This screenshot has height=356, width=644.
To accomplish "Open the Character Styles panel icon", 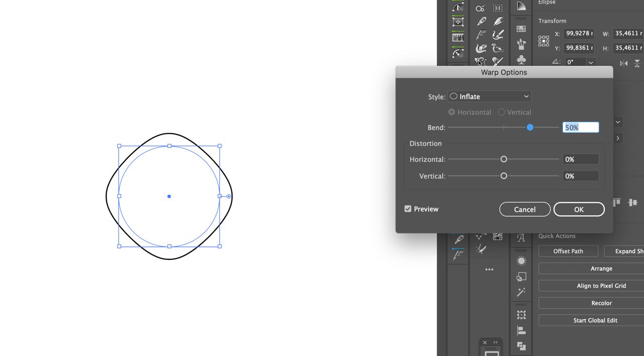I will pos(521,238).
